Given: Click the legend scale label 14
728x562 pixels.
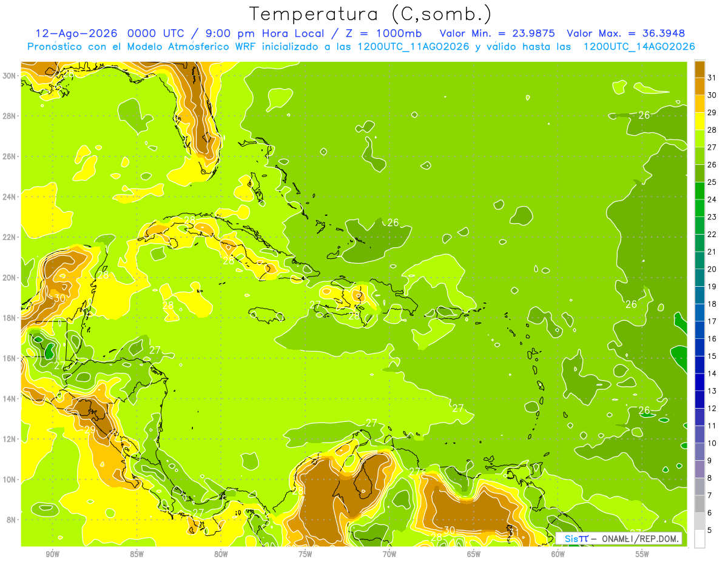Looking at the screenshot, I should (712, 373).
